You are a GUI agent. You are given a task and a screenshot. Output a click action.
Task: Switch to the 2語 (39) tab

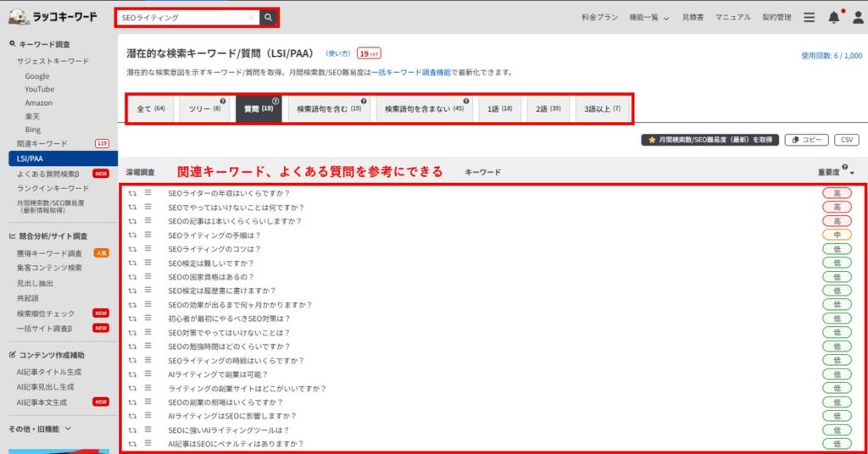548,109
